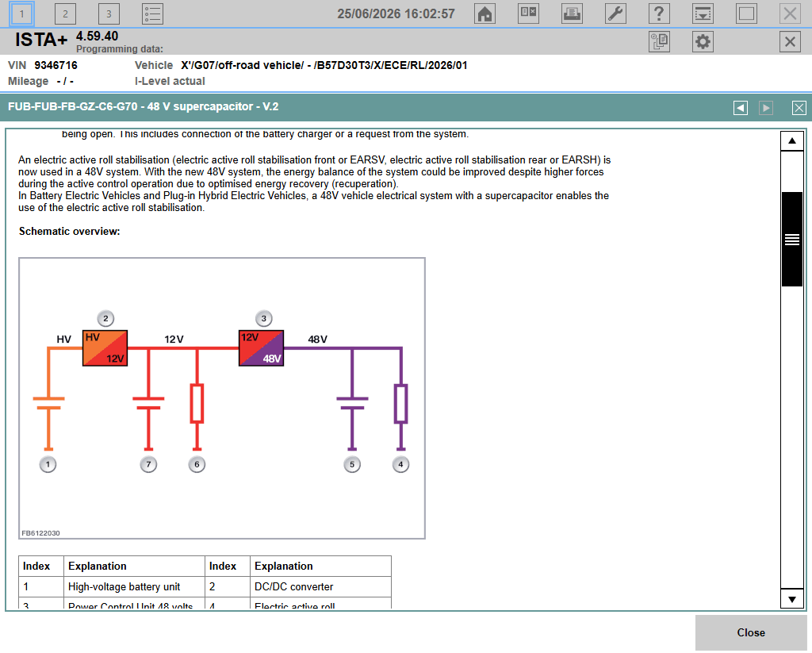Image resolution: width=812 pixels, height=653 pixels.
Task: Click diagram callout number 6
Action: [x=197, y=464]
